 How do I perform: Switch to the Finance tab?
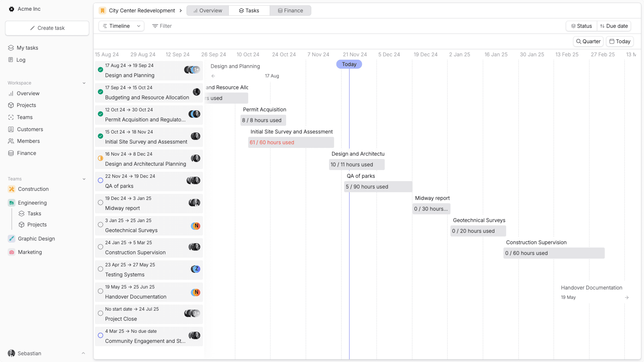point(290,11)
